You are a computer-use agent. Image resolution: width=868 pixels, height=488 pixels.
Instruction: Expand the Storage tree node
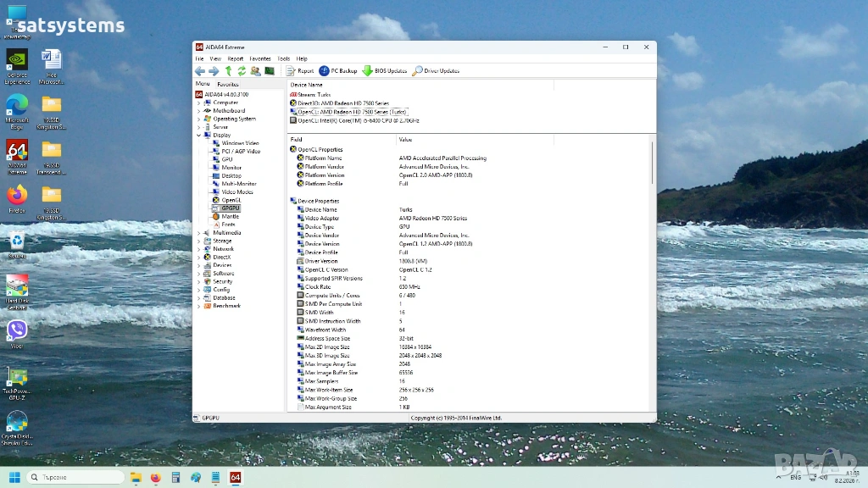coord(198,241)
